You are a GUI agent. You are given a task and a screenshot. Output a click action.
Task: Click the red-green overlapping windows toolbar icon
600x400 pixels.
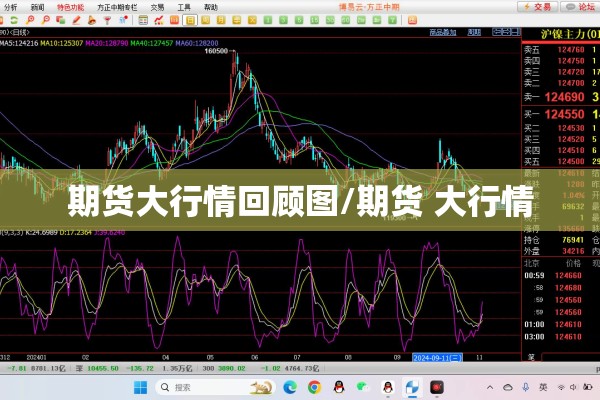(60, 20)
